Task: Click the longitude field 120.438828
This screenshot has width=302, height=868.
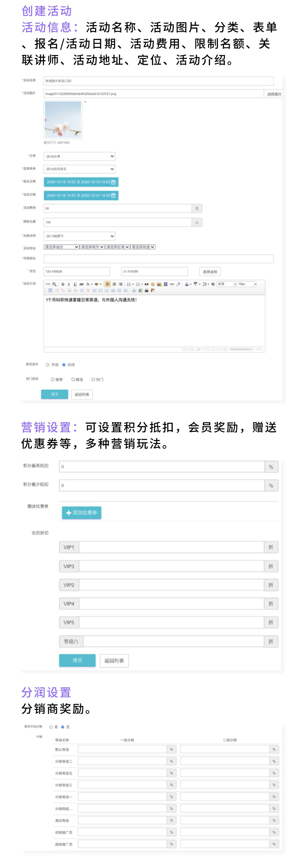Action: click(77, 271)
